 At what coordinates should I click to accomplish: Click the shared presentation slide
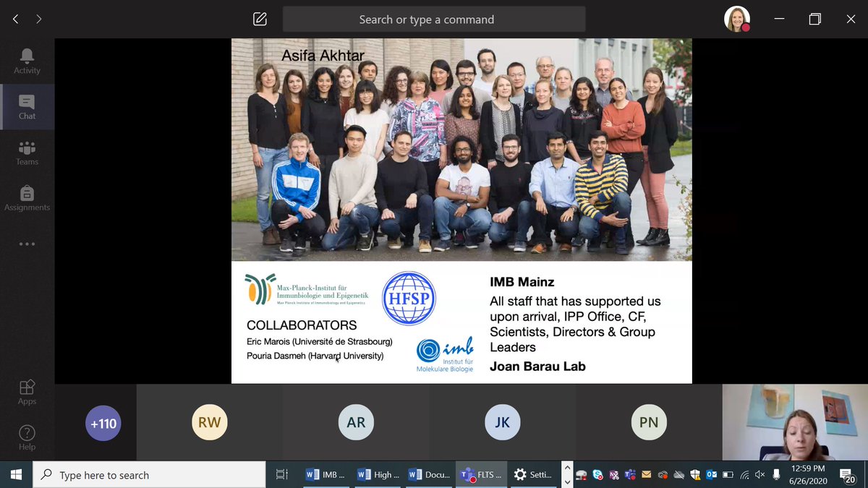[461, 210]
